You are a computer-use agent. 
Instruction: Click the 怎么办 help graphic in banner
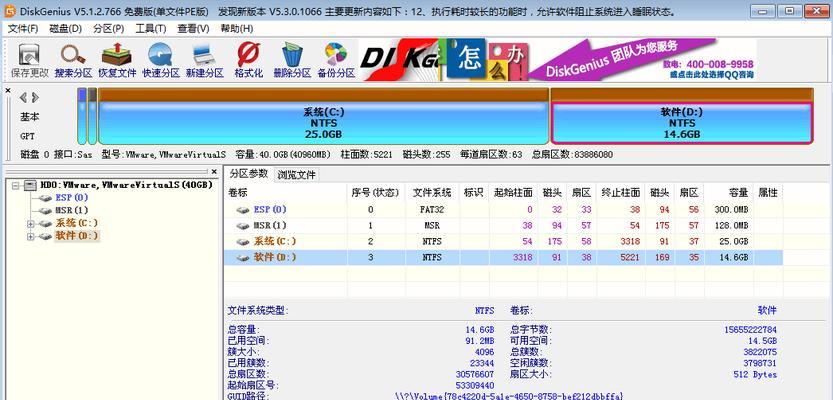(x=483, y=59)
